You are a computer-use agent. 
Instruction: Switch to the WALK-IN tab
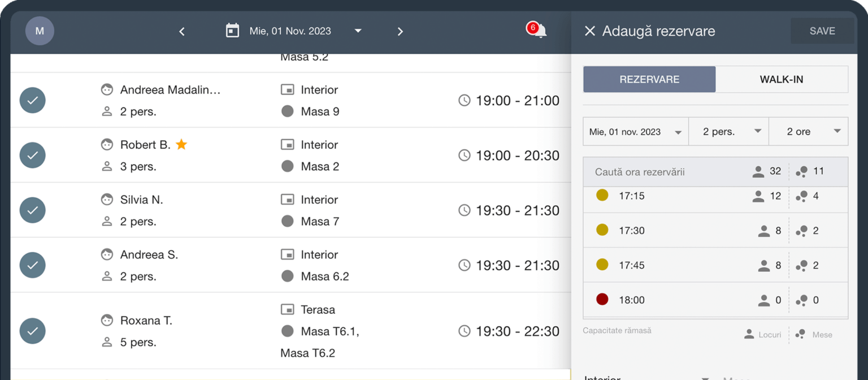click(x=781, y=79)
